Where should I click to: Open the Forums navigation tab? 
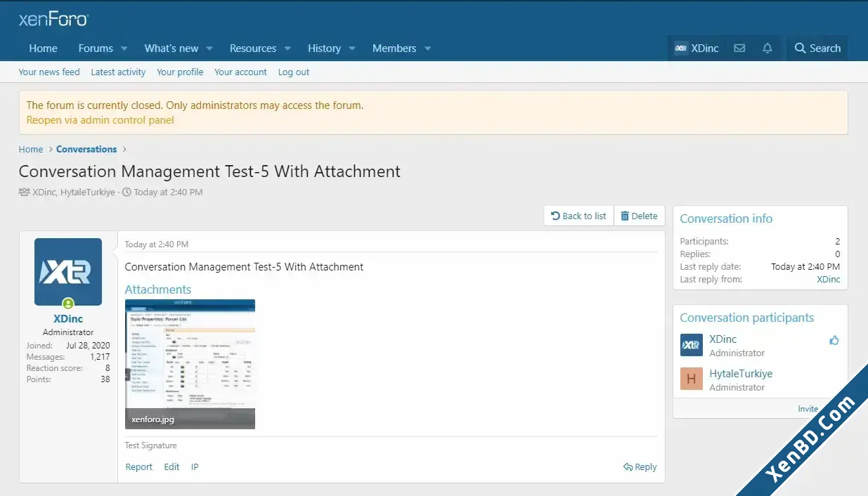(x=96, y=48)
